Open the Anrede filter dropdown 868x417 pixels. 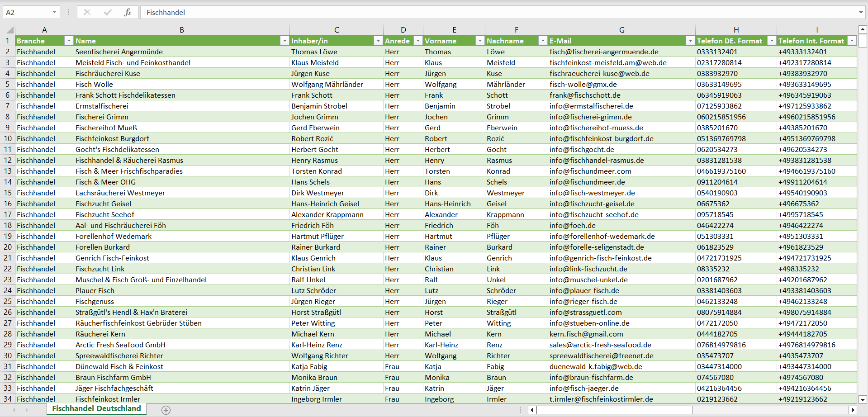[x=418, y=41]
